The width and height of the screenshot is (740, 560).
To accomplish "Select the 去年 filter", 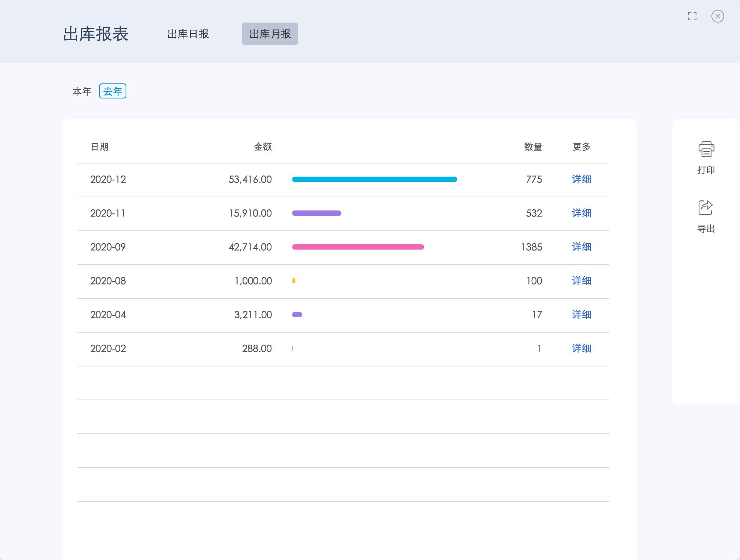I will click(112, 91).
